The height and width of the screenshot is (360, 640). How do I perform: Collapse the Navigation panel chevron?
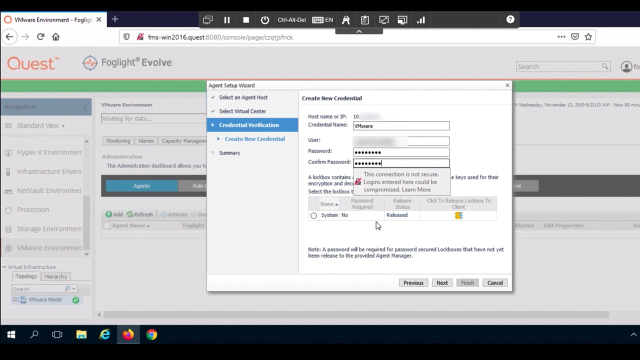(85, 107)
